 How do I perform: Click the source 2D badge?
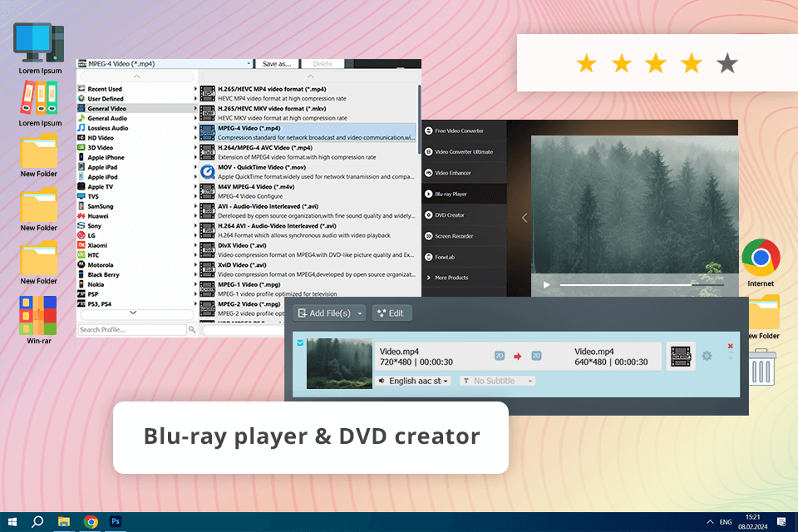click(x=500, y=356)
